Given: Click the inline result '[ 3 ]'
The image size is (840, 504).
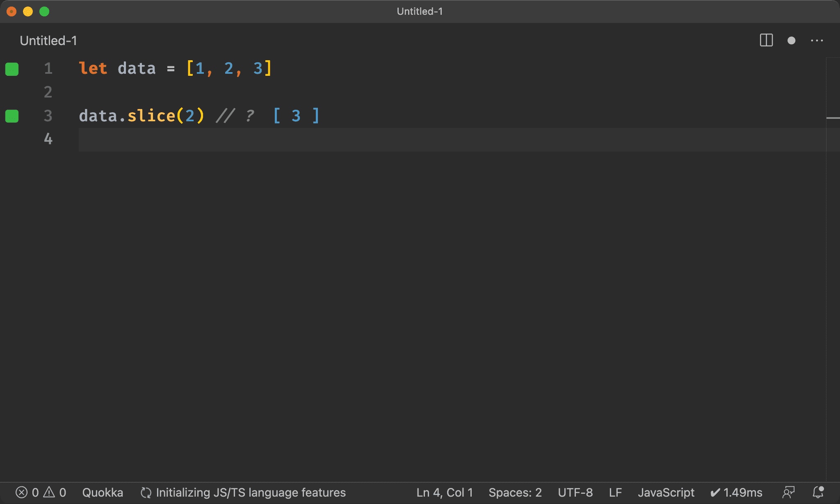Looking at the screenshot, I should pyautogui.click(x=296, y=116).
